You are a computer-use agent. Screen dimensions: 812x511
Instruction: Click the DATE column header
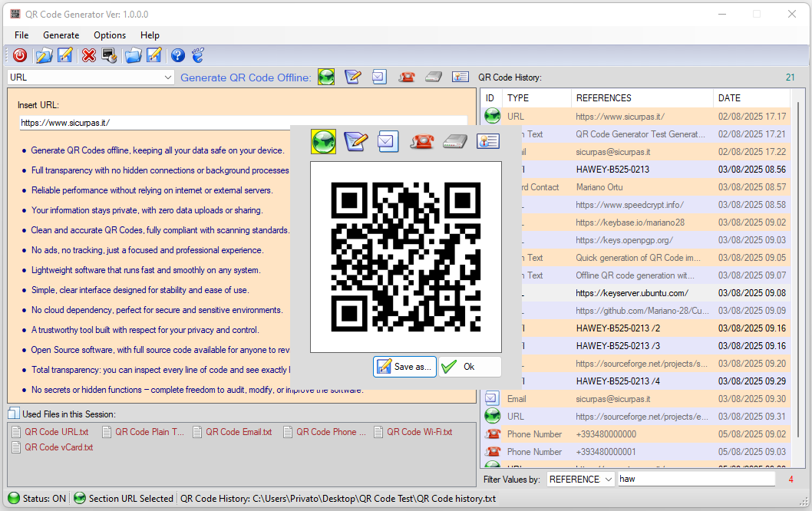729,98
